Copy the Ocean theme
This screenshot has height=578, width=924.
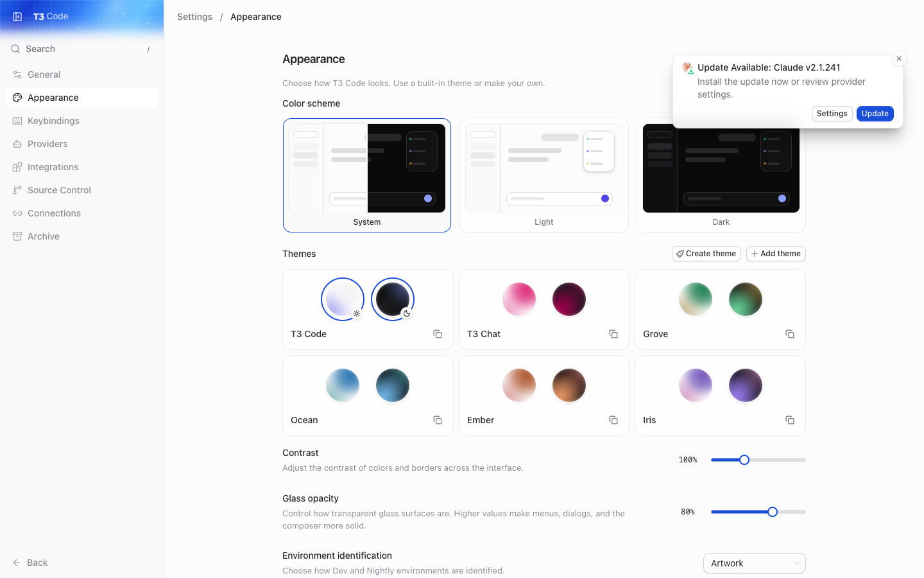coord(438,420)
